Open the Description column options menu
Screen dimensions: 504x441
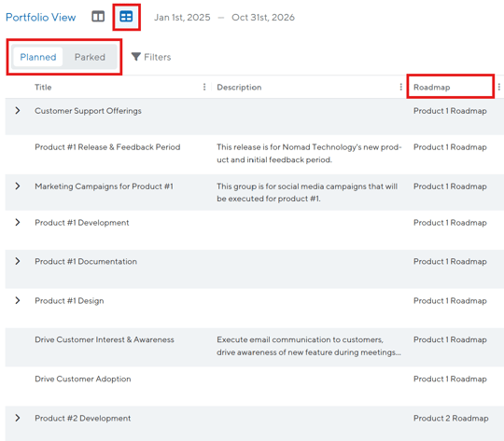click(x=400, y=87)
